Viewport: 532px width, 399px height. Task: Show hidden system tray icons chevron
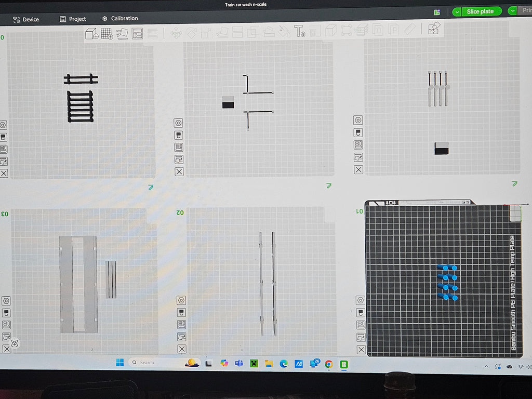pyautogui.click(x=486, y=367)
